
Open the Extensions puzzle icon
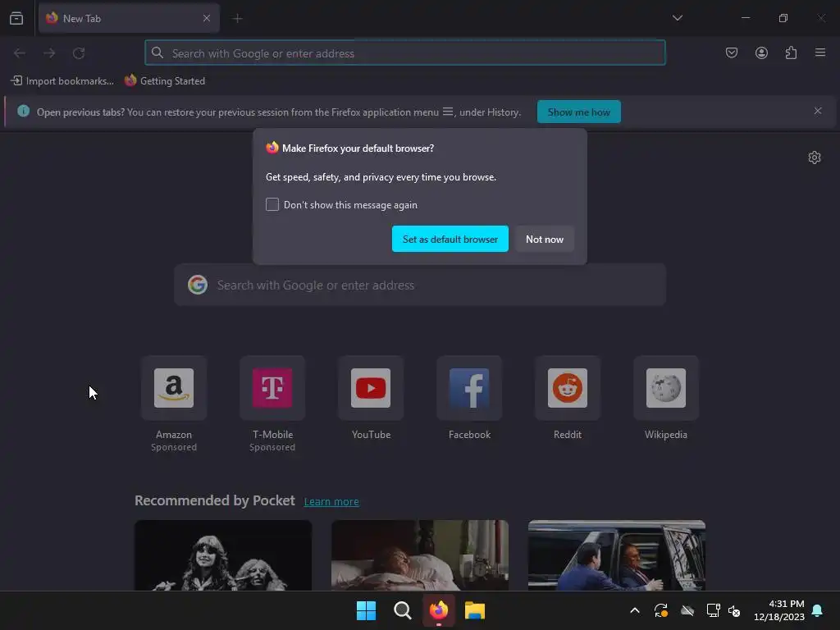791,52
